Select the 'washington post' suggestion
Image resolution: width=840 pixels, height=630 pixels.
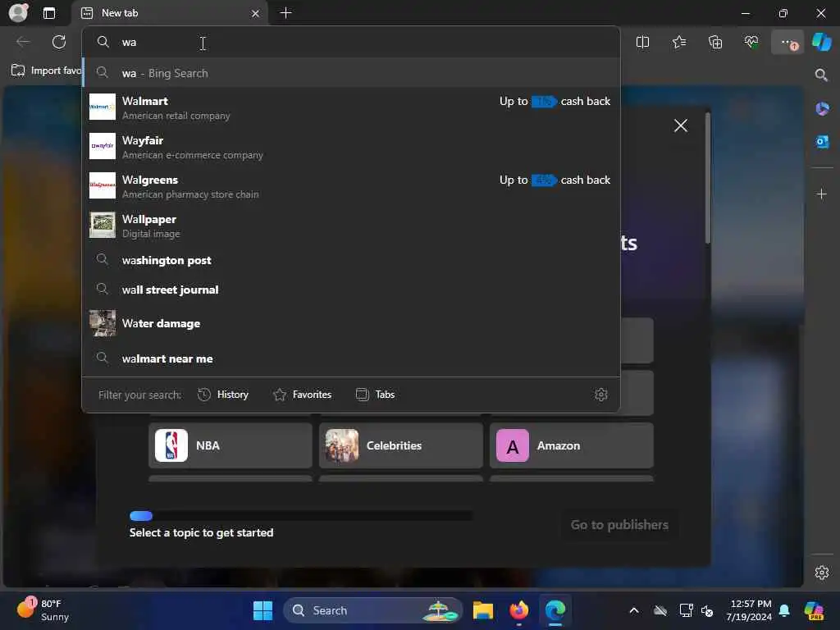click(x=351, y=260)
